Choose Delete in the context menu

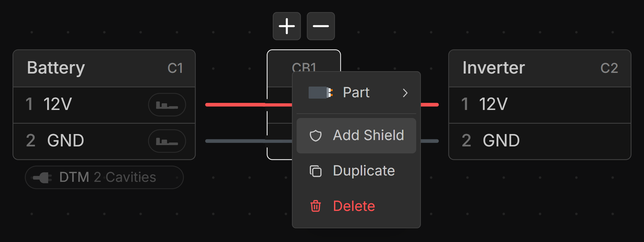click(x=354, y=206)
